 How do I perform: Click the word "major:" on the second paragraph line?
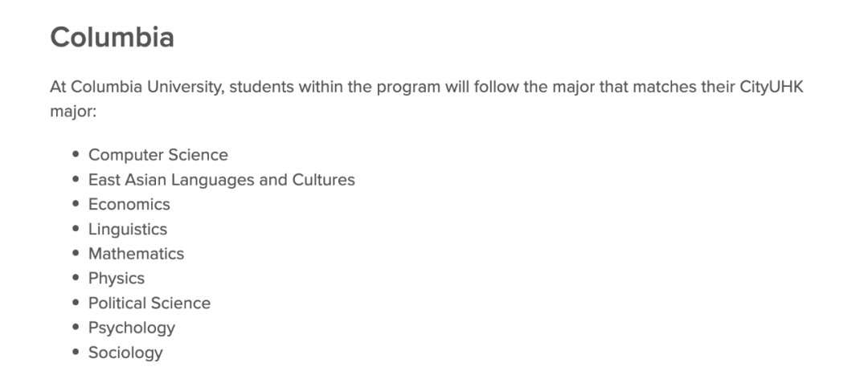coord(73,112)
